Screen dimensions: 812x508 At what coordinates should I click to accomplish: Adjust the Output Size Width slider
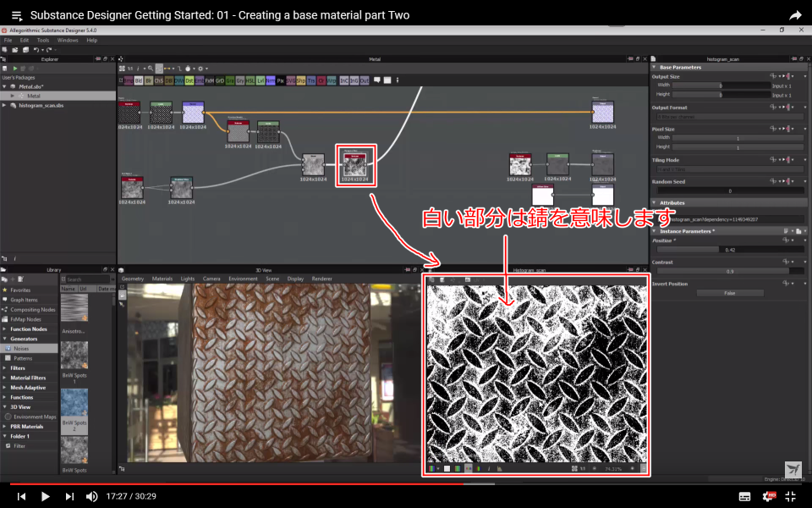click(x=721, y=86)
